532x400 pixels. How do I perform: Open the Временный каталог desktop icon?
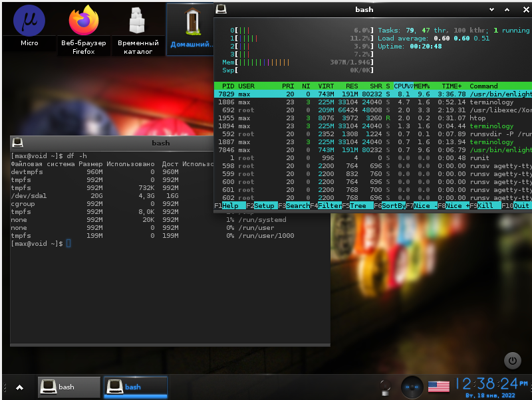[x=138, y=29]
